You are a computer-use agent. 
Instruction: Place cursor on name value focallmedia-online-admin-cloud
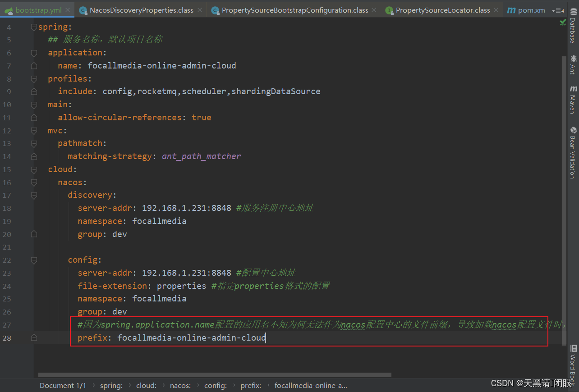[162, 66]
